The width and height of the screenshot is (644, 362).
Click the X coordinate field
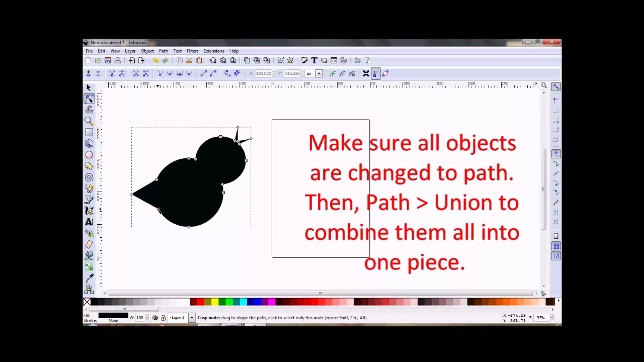click(x=264, y=73)
